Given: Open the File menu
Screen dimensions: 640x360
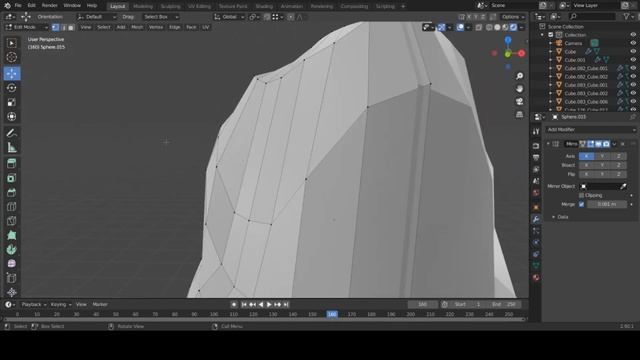Looking at the screenshot, I should click(18, 6).
